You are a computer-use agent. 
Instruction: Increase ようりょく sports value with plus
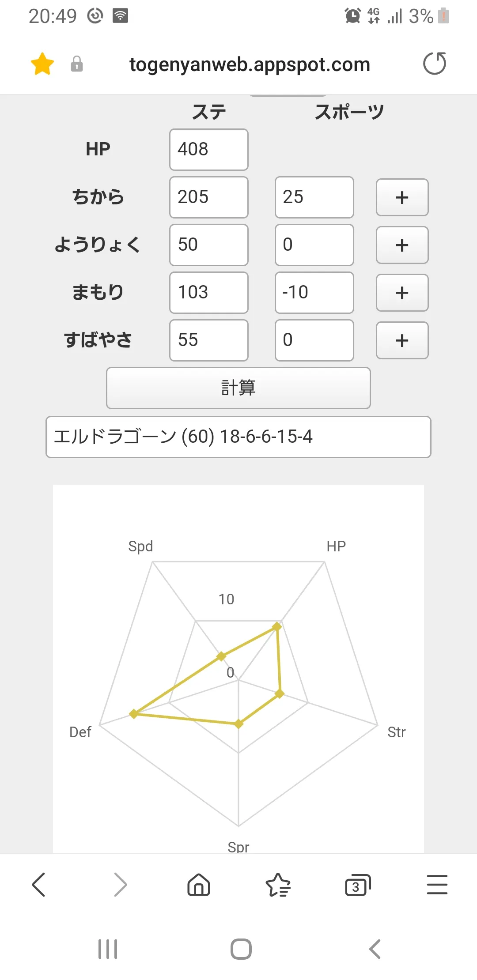(x=402, y=245)
